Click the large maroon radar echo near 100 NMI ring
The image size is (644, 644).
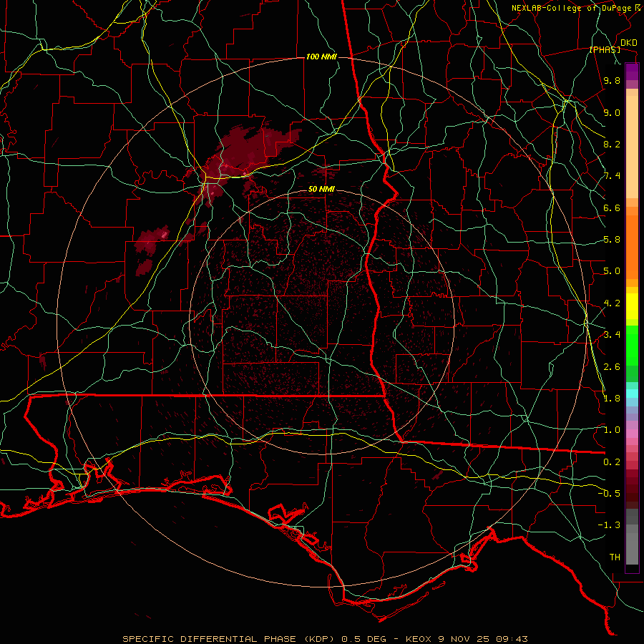[246, 150]
